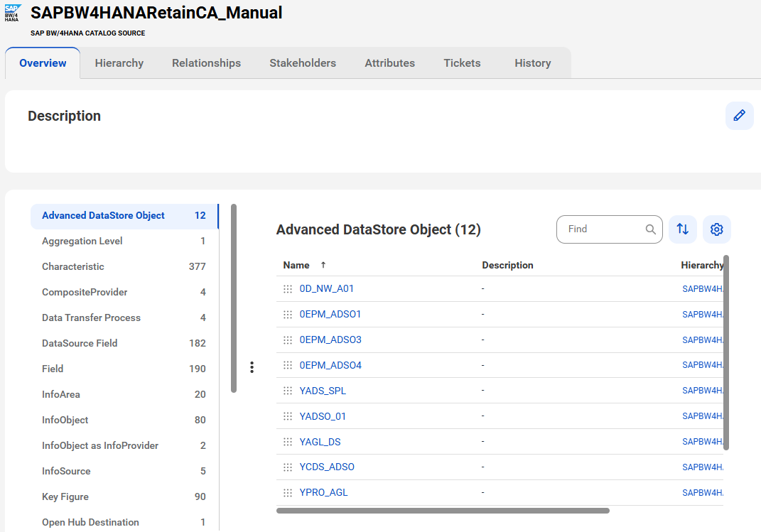Click the magnifier icon in the Find box

(650, 229)
